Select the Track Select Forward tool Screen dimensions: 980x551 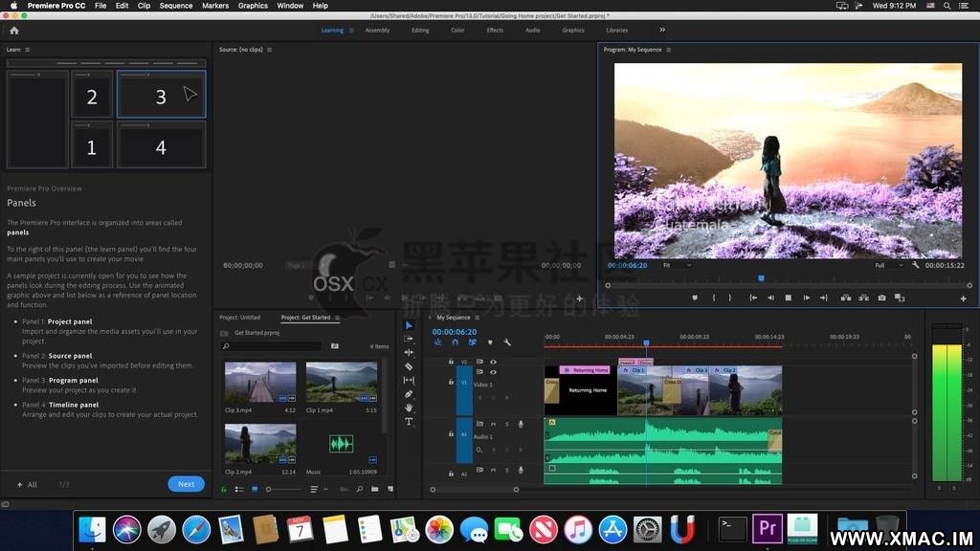[x=409, y=339]
